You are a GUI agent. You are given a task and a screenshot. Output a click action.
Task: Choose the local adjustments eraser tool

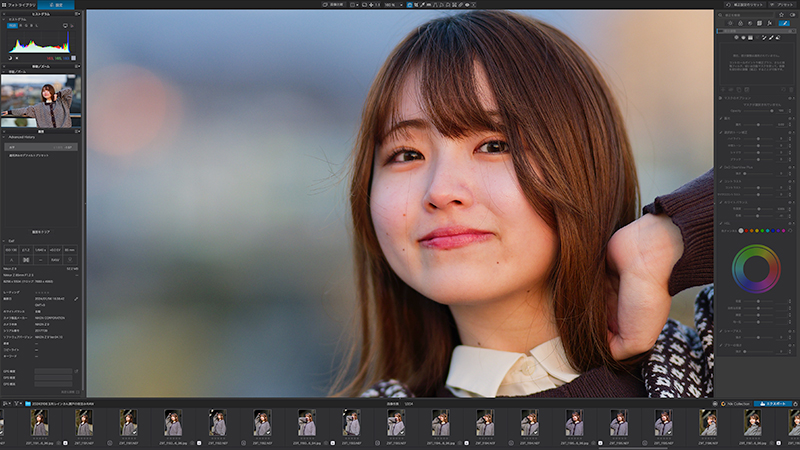click(x=778, y=38)
